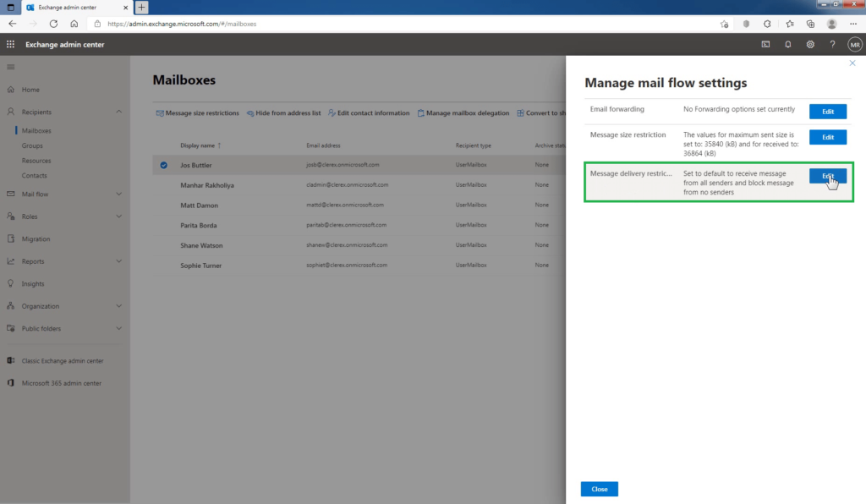Open the settings gear in header
Viewport: 866px width, 504px height.
810,44
